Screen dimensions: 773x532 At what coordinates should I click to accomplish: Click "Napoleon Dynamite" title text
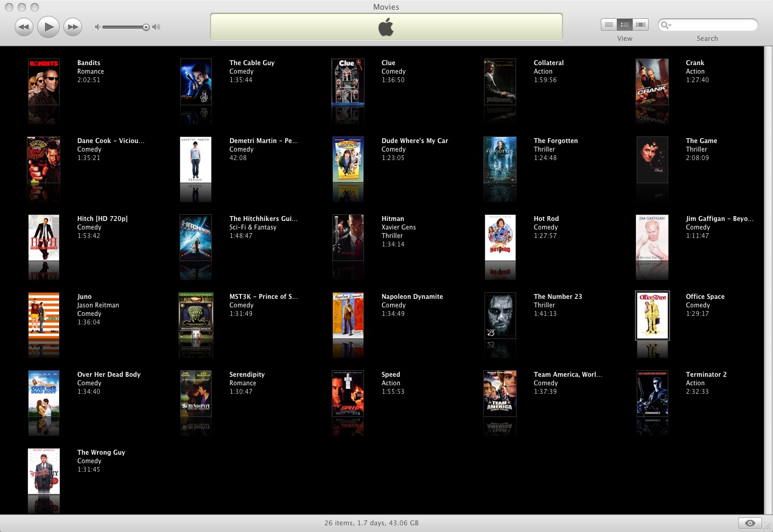tap(412, 296)
